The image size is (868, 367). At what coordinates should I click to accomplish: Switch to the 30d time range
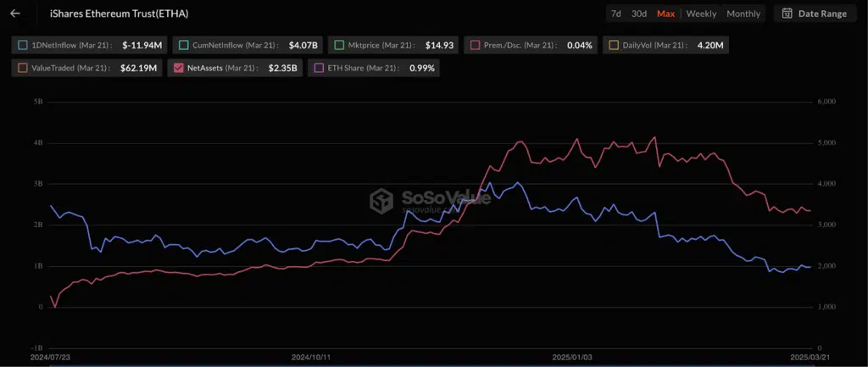(639, 14)
